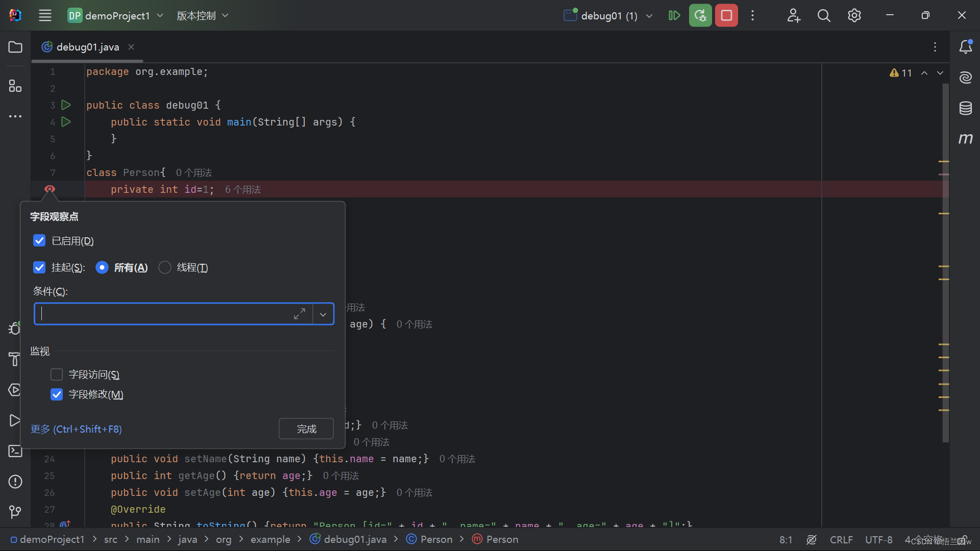
Task: Toggle the 已启用(D) checkbox
Action: pyautogui.click(x=39, y=241)
